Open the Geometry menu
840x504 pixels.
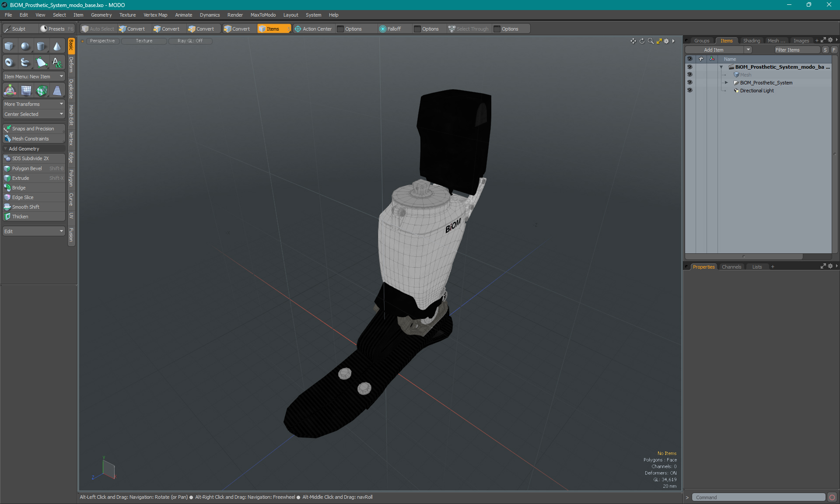[101, 15]
